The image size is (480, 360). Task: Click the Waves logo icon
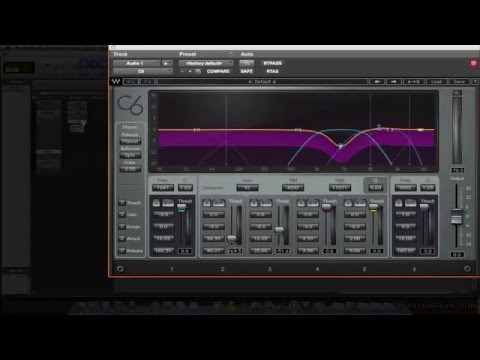116,81
